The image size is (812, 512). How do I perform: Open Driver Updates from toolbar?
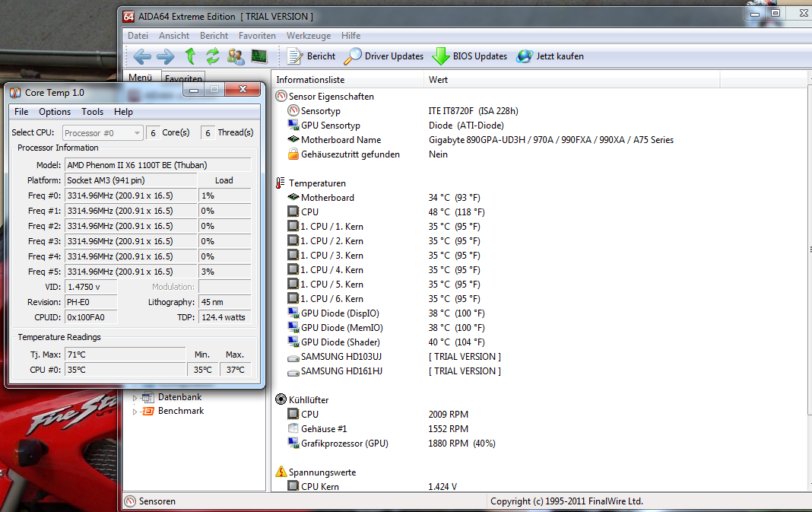coord(384,56)
